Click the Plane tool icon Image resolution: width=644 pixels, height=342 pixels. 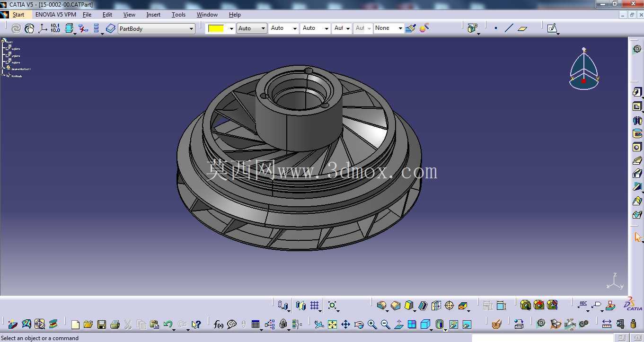point(522,28)
